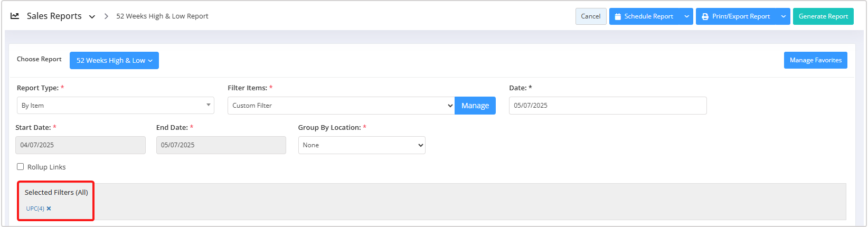Expand the Sales Reports chevron menu
This screenshot has height=227, width=868.
(92, 17)
